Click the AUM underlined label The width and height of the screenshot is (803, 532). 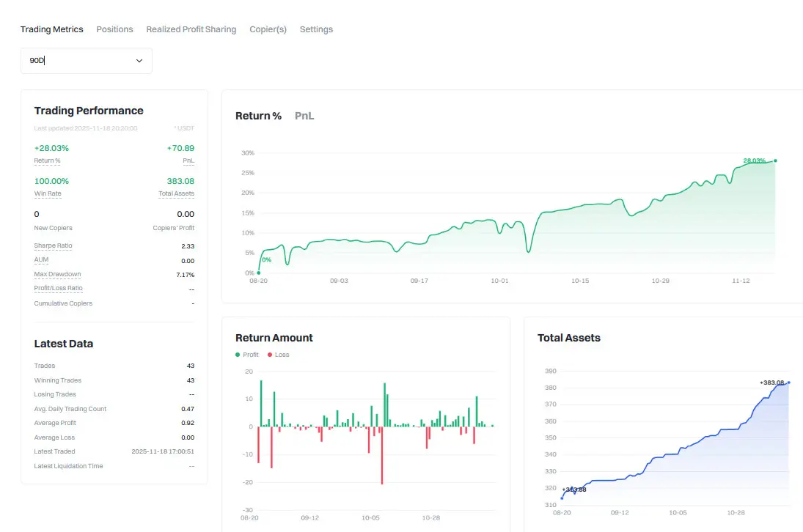pos(42,259)
